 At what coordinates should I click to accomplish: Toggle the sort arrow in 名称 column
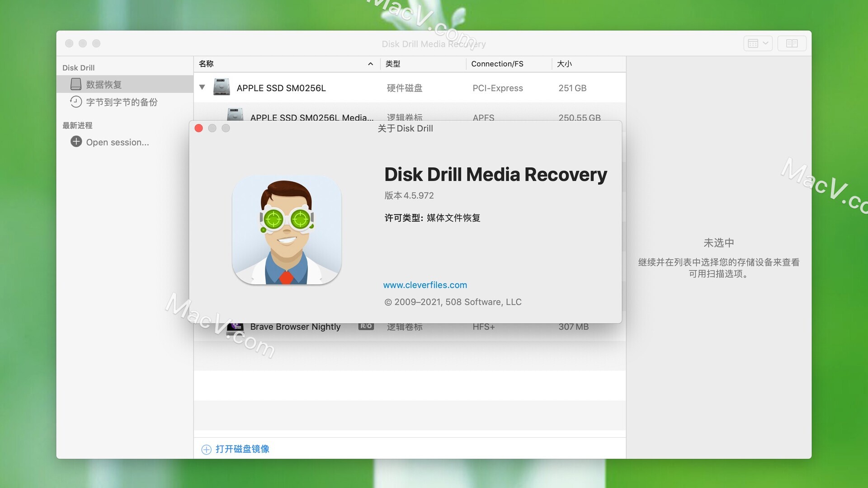(x=371, y=64)
